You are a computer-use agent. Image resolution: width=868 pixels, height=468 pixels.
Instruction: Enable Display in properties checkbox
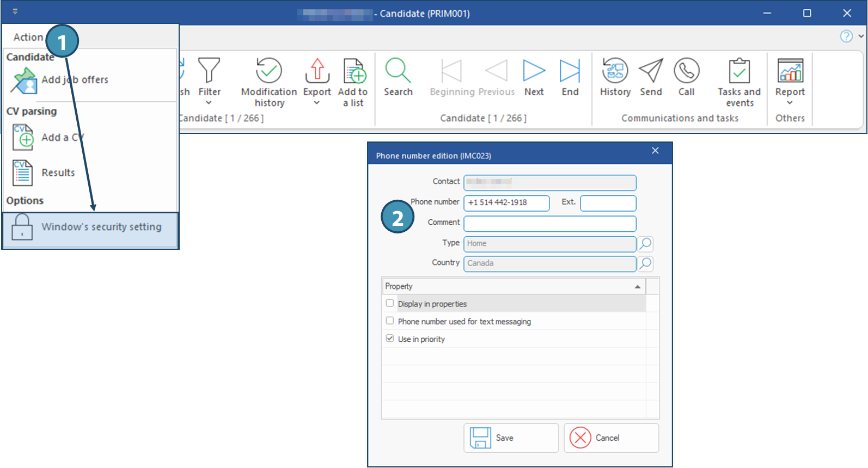pyautogui.click(x=390, y=303)
